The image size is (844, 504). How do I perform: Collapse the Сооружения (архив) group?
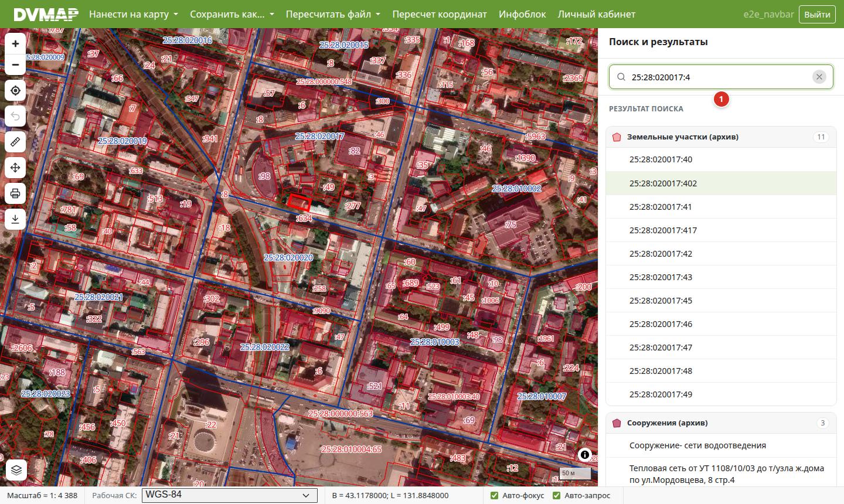point(721,423)
